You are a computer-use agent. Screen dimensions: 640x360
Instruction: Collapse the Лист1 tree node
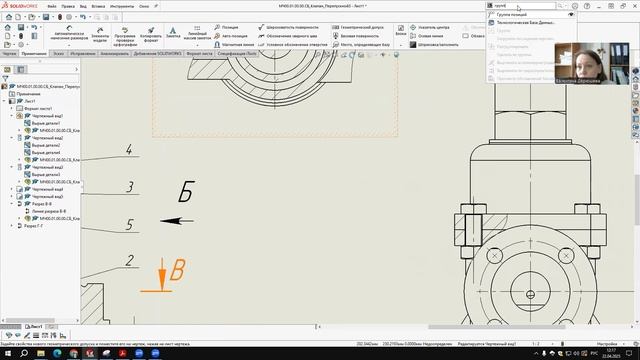coord(4,101)
